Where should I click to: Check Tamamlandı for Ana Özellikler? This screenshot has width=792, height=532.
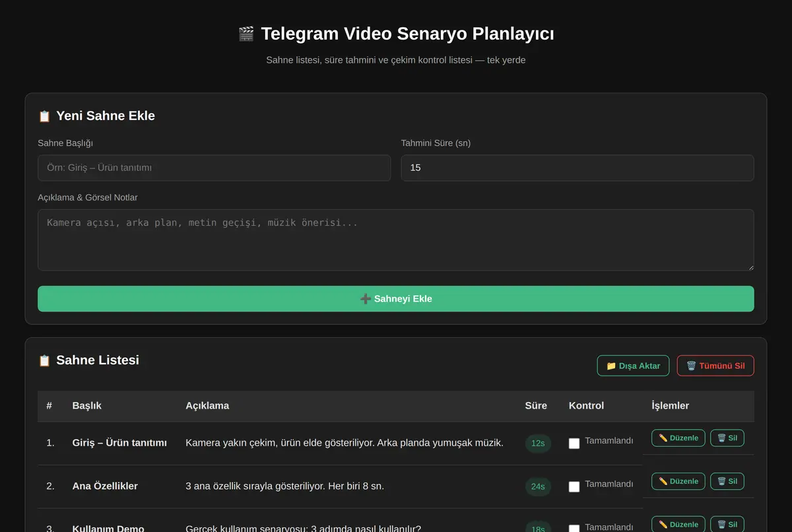[x=574, y=486]
